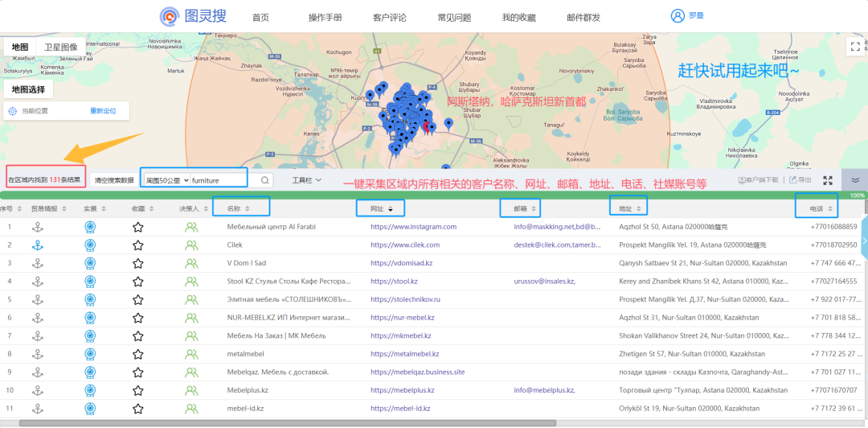View decision makers icon for V Dom I Sad
Image resolution: width=868 pixels, height=428 pixels.
(x=191, y=263)
